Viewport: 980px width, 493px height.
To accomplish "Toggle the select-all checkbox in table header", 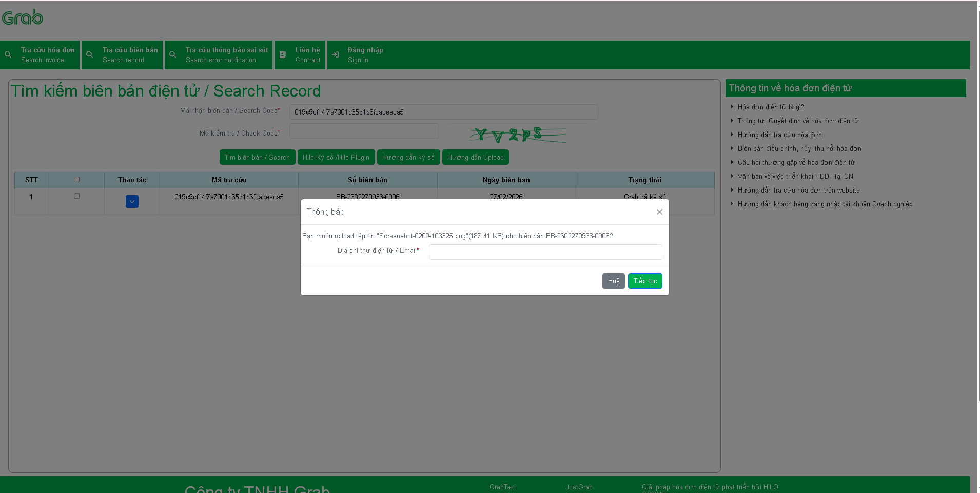I will pyautogui.click(x=76, y=180).
